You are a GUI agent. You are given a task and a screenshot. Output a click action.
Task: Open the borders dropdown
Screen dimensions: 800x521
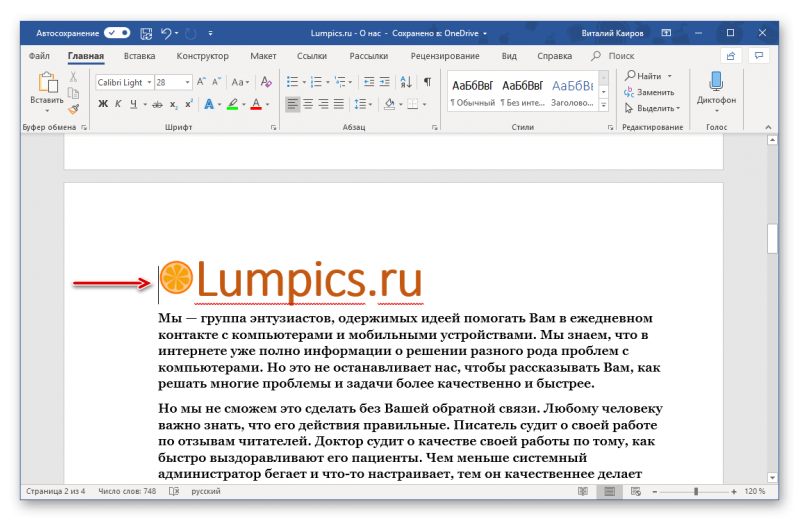pyautogui.click(x=422, y=104)
